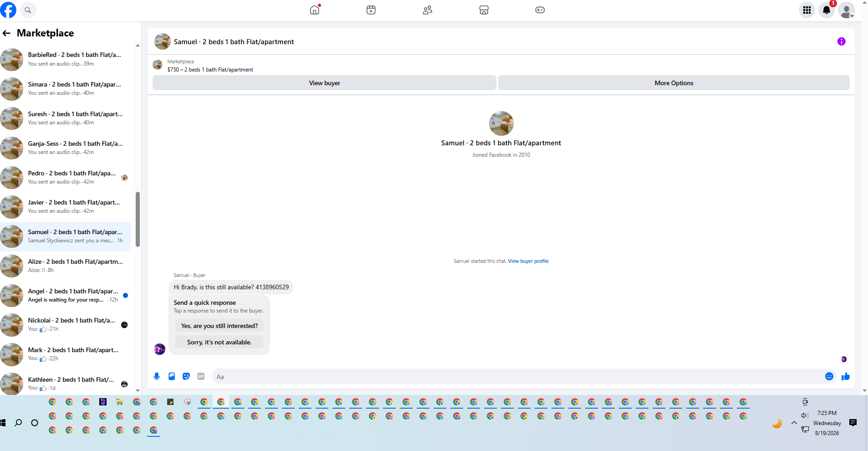Click the View buyer button
The height and width of the screenshot is (451, 868).
324,83
